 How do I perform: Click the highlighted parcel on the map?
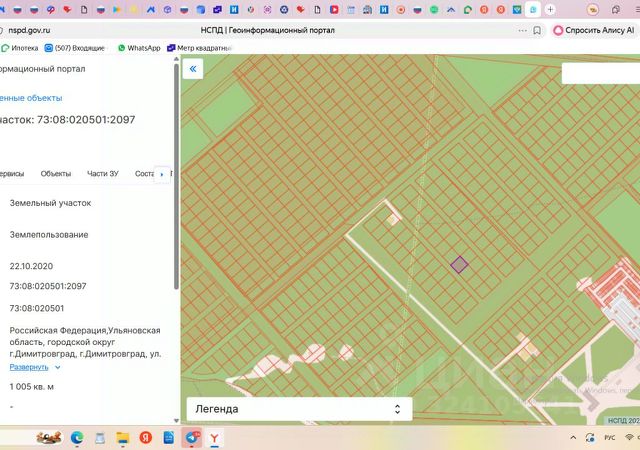tap(459, 265)
